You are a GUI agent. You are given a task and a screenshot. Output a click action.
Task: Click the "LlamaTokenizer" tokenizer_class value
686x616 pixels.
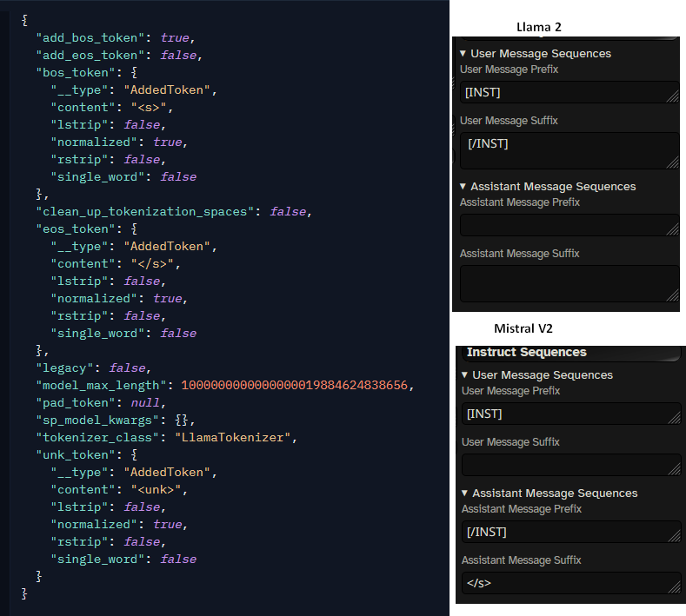coord(233,437)
